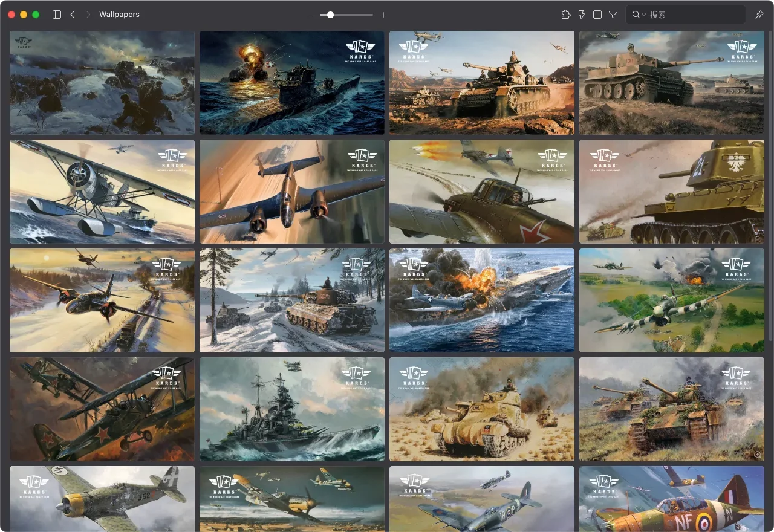This screenshot has height=532, width=774.
Task: Select the fighter plane numbered 352 wallpaper
Action: [102, 499]
